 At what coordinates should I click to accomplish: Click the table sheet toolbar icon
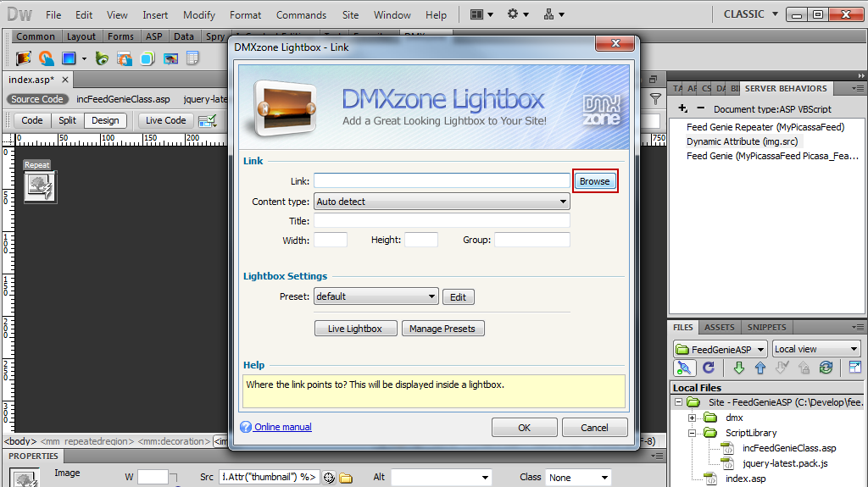[192, 58]
